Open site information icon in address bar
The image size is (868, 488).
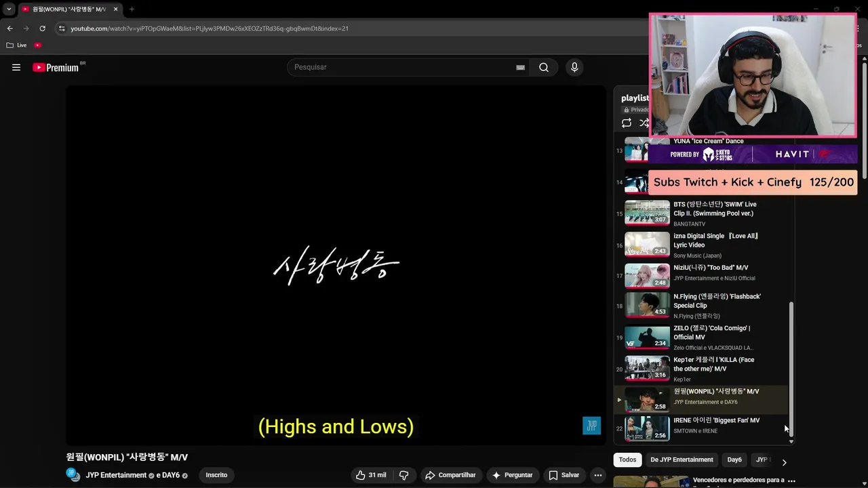62,28
